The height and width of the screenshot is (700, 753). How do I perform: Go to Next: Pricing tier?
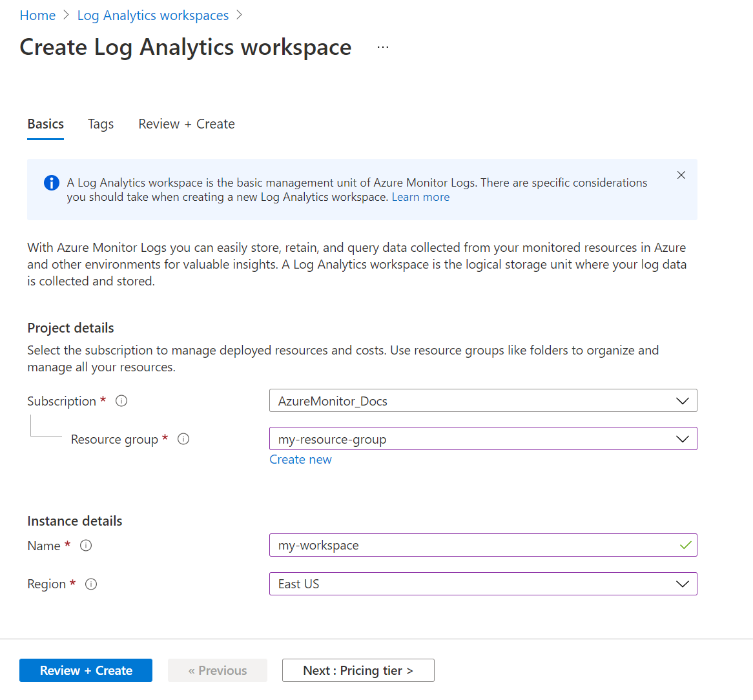pyautogui.click(x=358, y=670)
